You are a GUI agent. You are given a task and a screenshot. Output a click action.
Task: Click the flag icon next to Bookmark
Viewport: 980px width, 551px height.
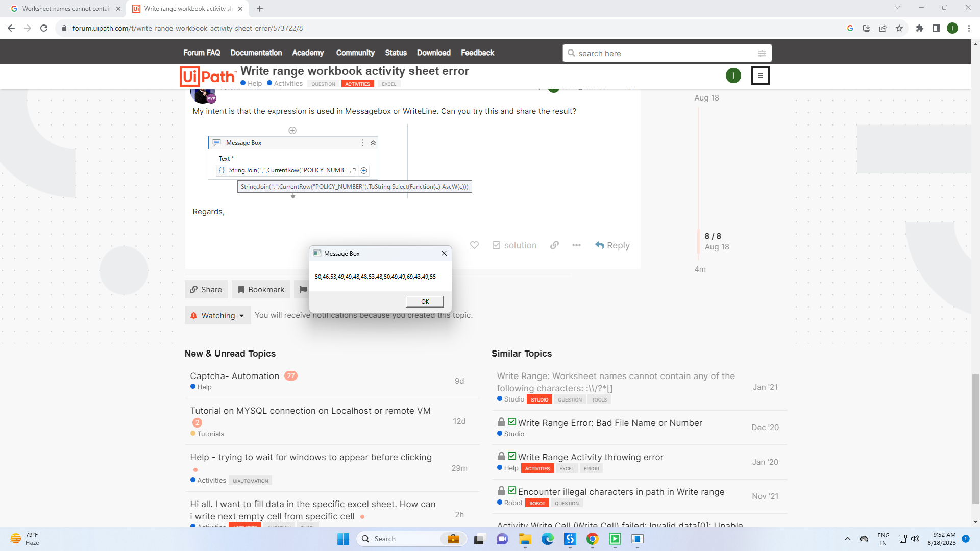click(303, 289)
